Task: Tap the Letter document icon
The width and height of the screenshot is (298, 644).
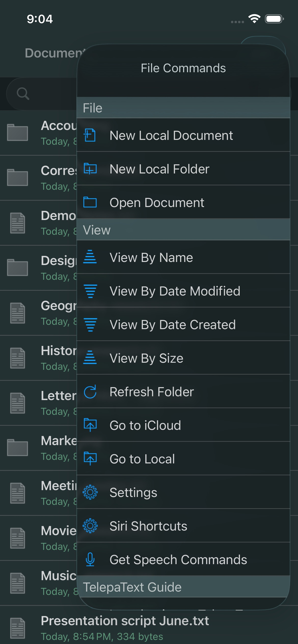Action: tap(17, 403)
